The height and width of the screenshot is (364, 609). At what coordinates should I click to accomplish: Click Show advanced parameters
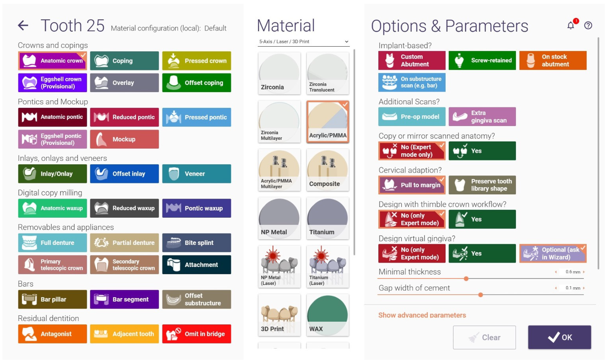coord(422,315)
